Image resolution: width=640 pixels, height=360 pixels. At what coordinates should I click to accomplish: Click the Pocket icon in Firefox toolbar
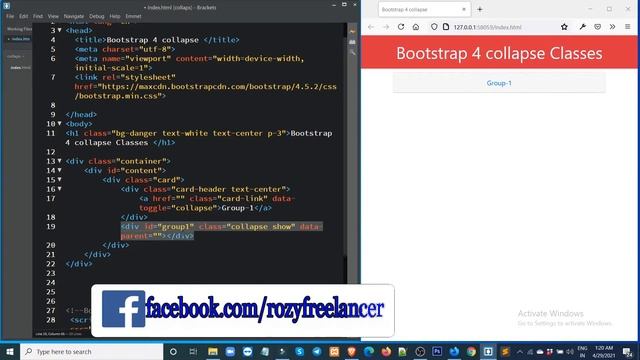598,27
